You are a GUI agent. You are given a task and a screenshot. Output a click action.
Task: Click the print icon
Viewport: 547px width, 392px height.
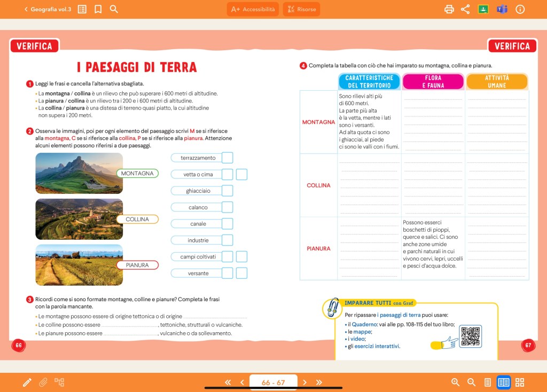(x=449, y=9)
